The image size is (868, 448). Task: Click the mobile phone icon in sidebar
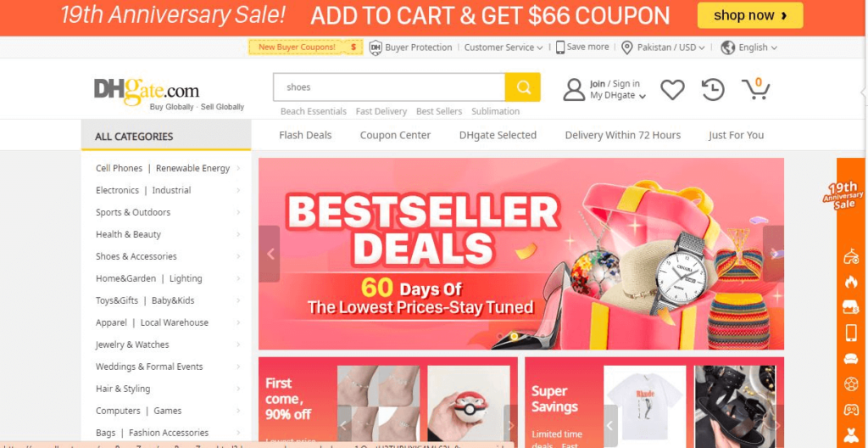tap(851, 332)
